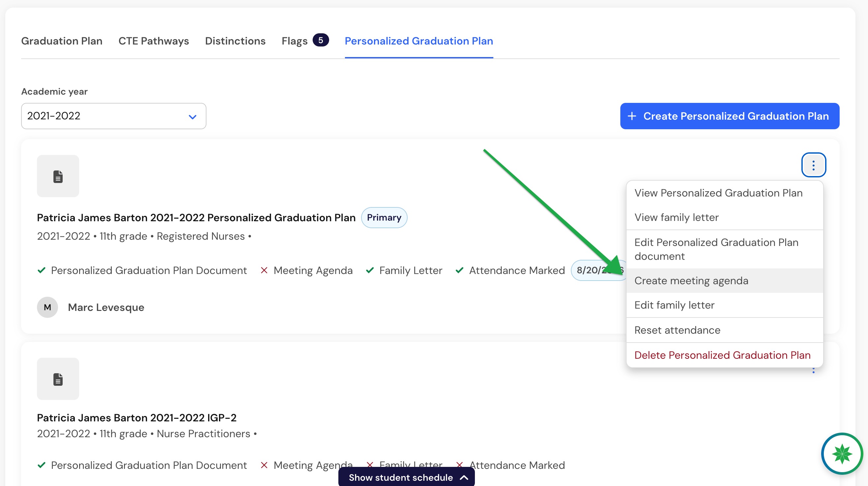Click the M avatar for Marc Levesque

(47, 307)
